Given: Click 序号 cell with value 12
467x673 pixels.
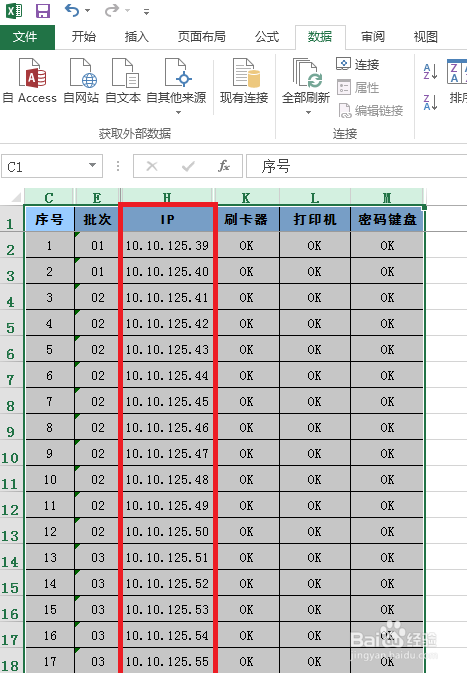Looking at the screenshot, I should 49,531.
